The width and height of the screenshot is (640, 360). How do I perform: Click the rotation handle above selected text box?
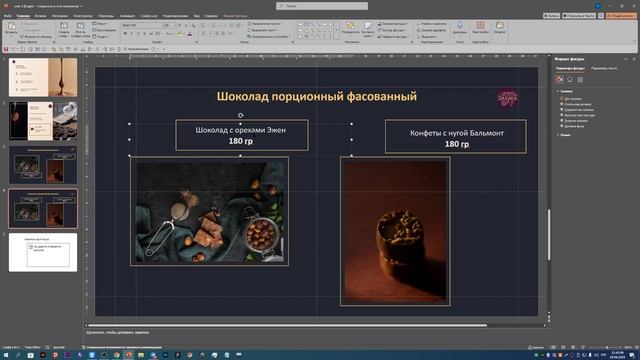click(x=240, y=116)
